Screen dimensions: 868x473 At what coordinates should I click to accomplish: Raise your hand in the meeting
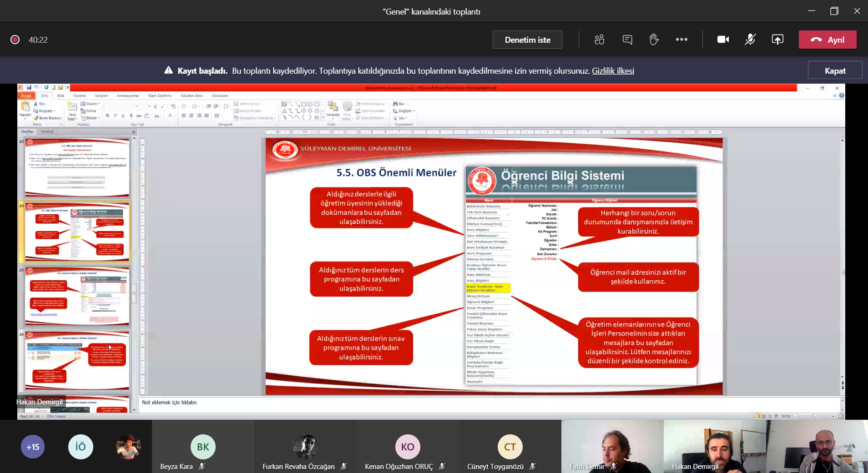click(654, 40)
